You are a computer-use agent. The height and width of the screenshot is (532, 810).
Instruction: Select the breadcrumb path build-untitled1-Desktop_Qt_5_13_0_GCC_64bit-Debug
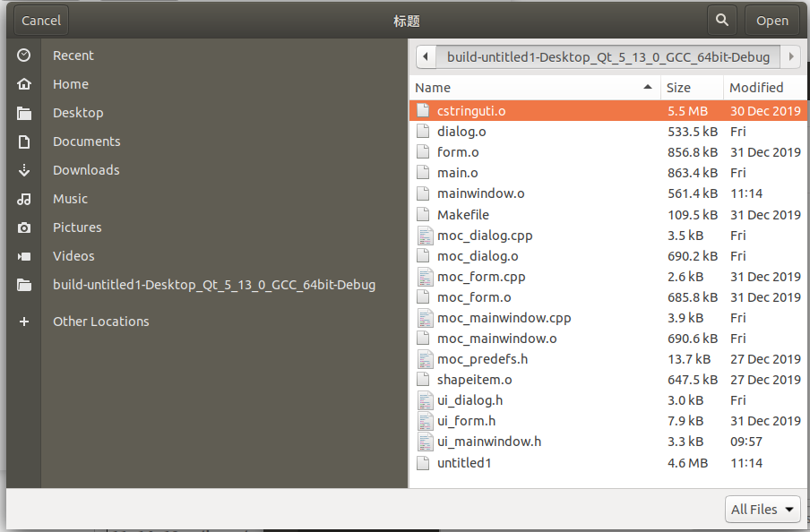click(x=607, y=56)
